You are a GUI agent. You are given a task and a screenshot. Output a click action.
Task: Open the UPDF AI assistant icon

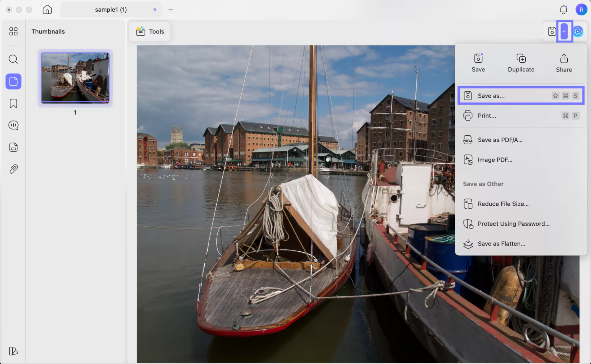(x=578, y=31)
